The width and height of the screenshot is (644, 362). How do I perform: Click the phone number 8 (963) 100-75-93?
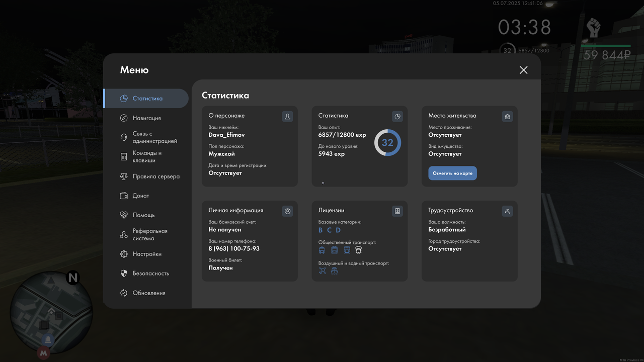[x=234, y=249]
